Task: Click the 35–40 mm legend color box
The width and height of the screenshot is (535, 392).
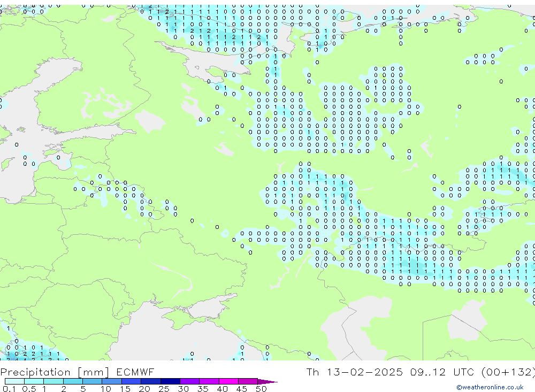Action: 209,381
